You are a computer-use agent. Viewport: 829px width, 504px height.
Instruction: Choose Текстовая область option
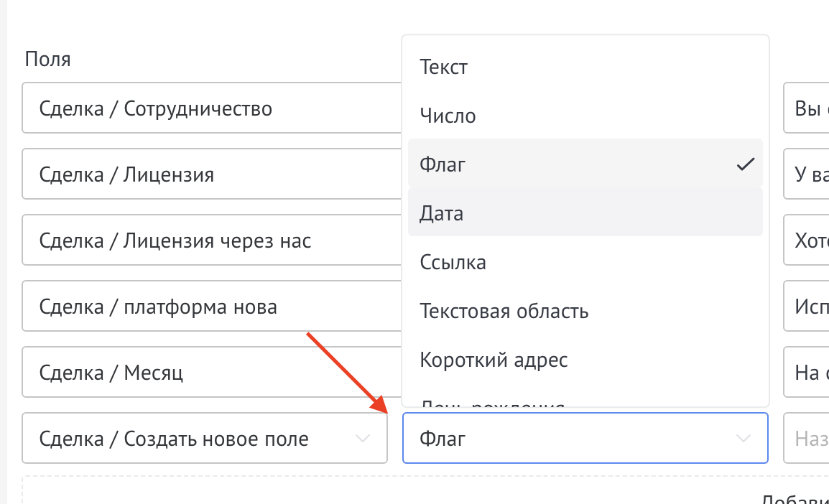click(504, 311)
